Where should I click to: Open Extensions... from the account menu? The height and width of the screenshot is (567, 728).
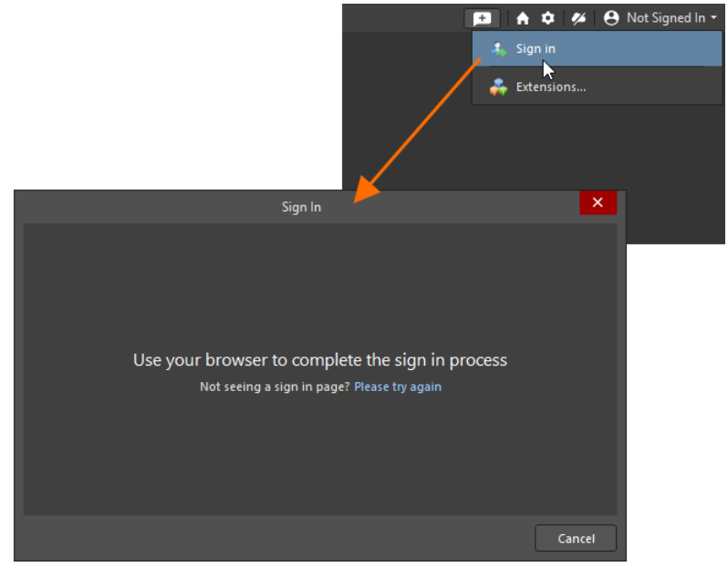[550, 88]
